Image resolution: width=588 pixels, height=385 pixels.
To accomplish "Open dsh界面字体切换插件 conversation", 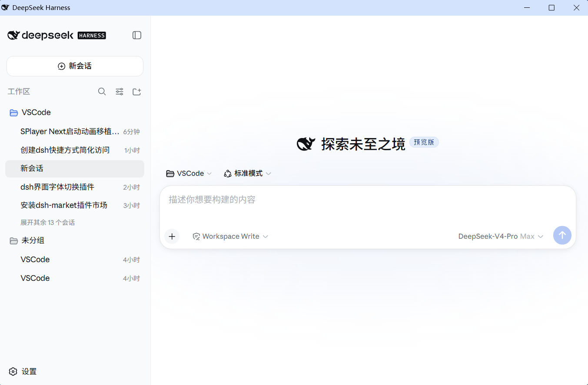I will click(75, 187).
